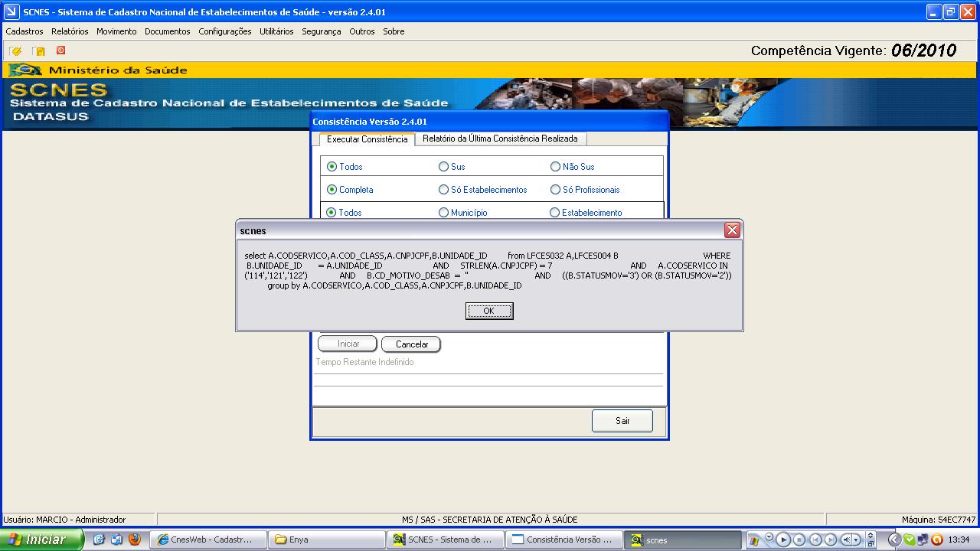Click the yellow checkmark toolbar icon
This screenshot has height=551, width=980.
[15, 51]
